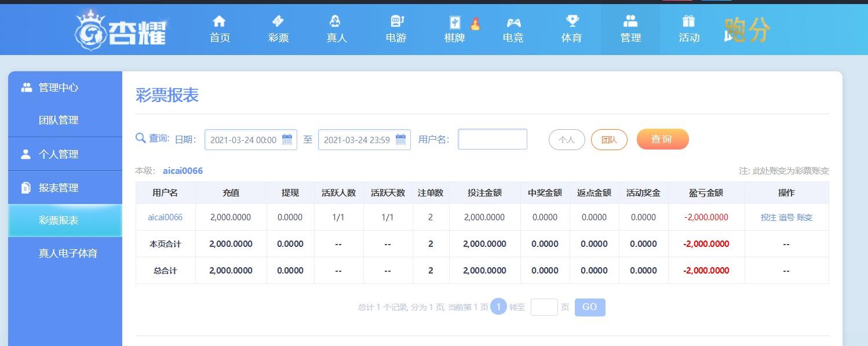Expand the 个人管理 sidebar section
The image size is (868, 346).
[x=65, y=154]
